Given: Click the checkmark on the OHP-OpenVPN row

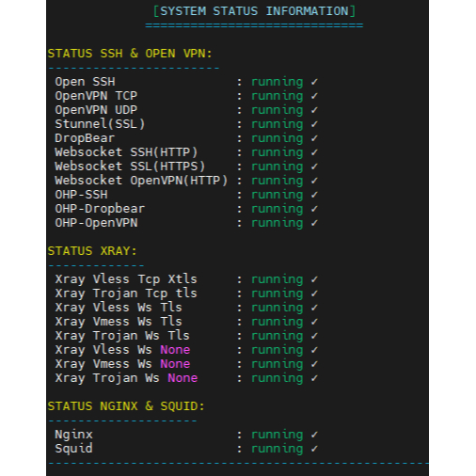Looking at the screenshot, I should [x=314, y=223].
